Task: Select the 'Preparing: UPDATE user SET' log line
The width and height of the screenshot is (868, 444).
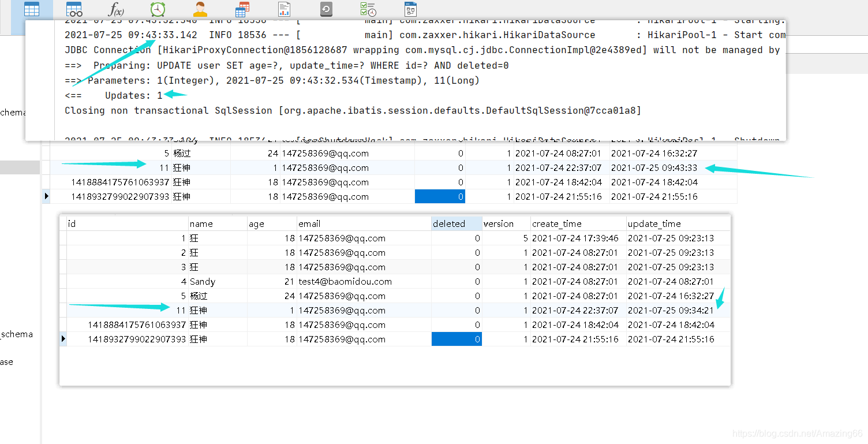Action: tap(287, 66)
